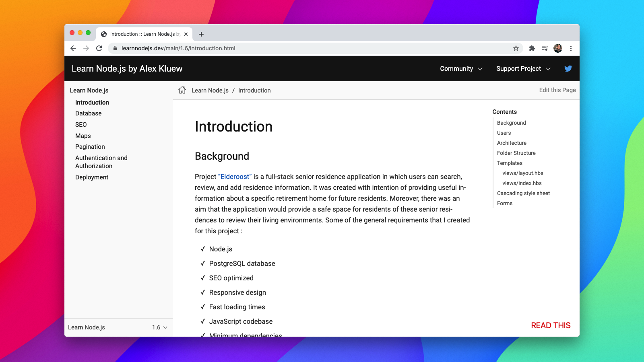Select Deployment in the sidebar menu
Screen dimensions: 644x362
(x=91, y=177)
